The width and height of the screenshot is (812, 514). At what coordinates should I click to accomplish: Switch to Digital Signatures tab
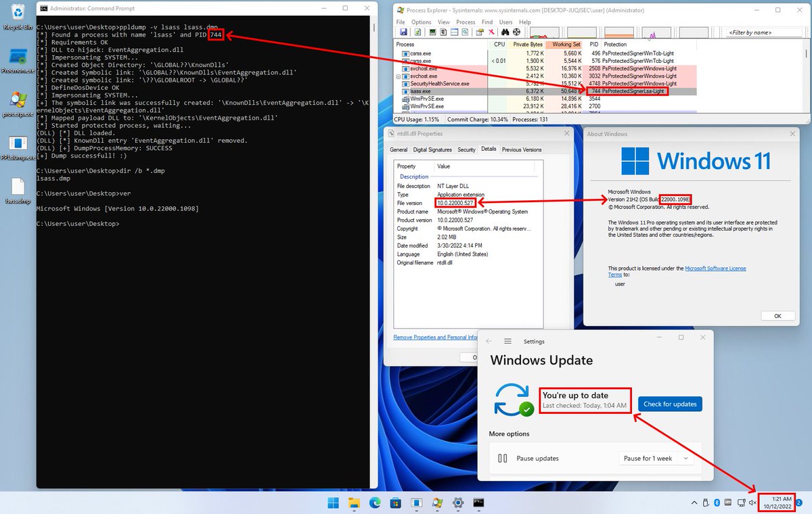pyautogui.click(x=433, y=149)
